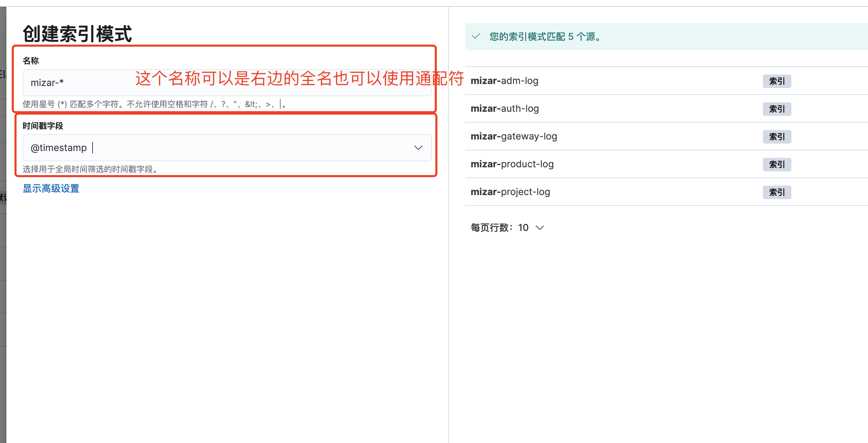Click the 使用星号 (*) 匹配多个字符 help text
868x443 pixels.
tap(155, 104)
